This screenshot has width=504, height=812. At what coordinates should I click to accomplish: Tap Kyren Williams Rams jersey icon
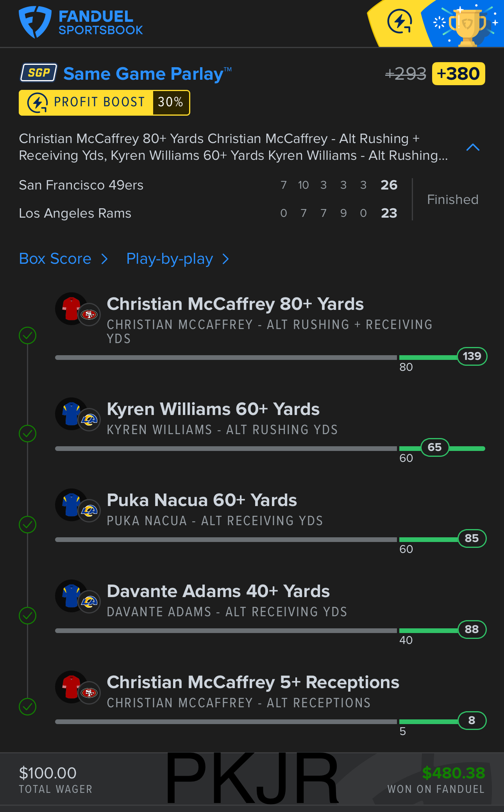click(72, 414)
